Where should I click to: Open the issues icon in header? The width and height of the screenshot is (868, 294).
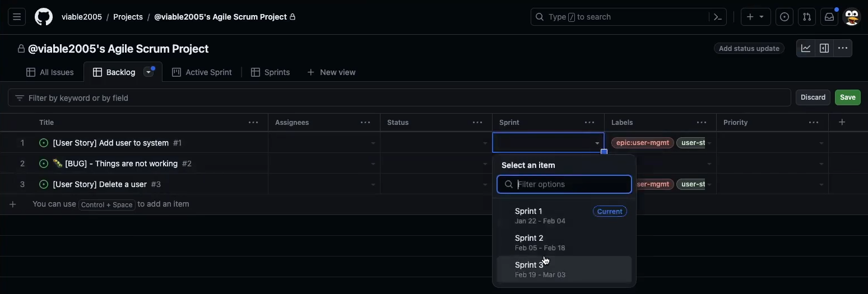(785, 17)
